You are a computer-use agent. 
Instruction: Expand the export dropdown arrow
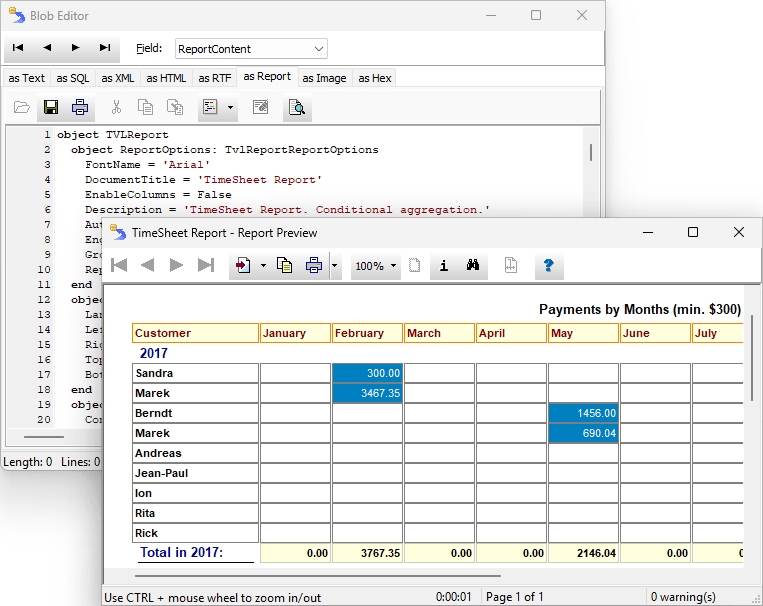[263, 266]
